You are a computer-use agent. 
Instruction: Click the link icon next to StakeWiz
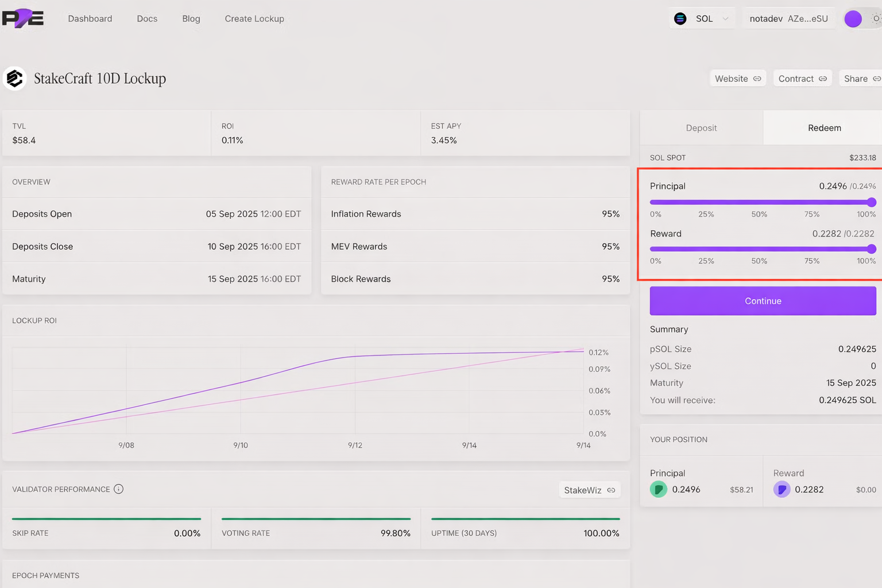611,490
